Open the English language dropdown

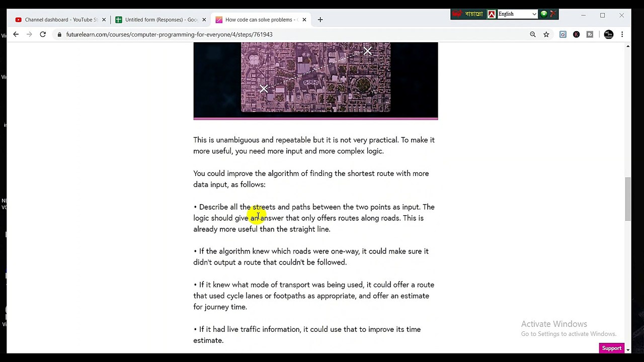click(517, 14)
